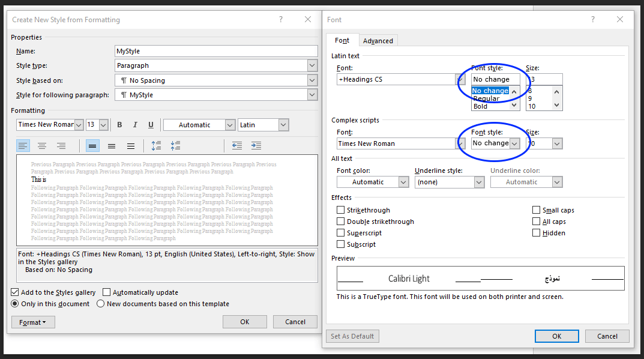This screenshot has height=359, width=644.
Task: Click Latin text Size input field
Action: [544, 79]
